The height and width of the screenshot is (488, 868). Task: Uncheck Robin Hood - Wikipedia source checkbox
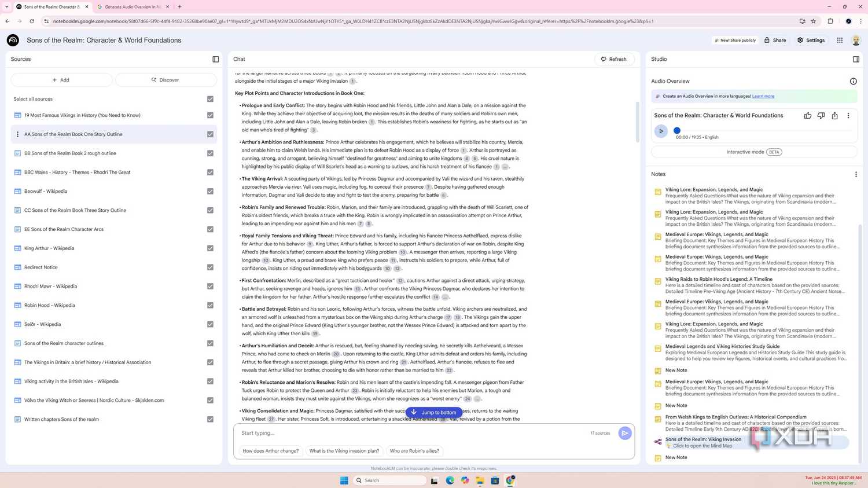pos(210,305)
